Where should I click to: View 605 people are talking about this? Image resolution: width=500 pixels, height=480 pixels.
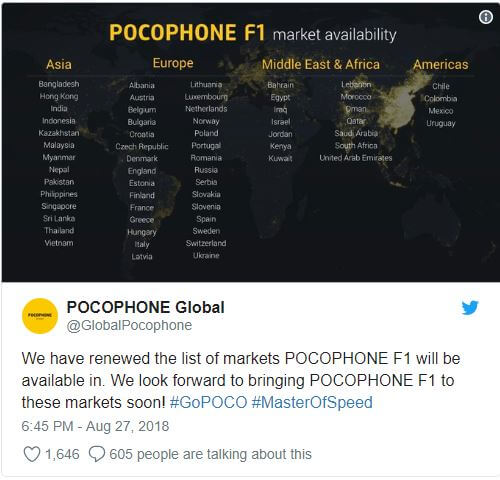[x=210, y=454]
